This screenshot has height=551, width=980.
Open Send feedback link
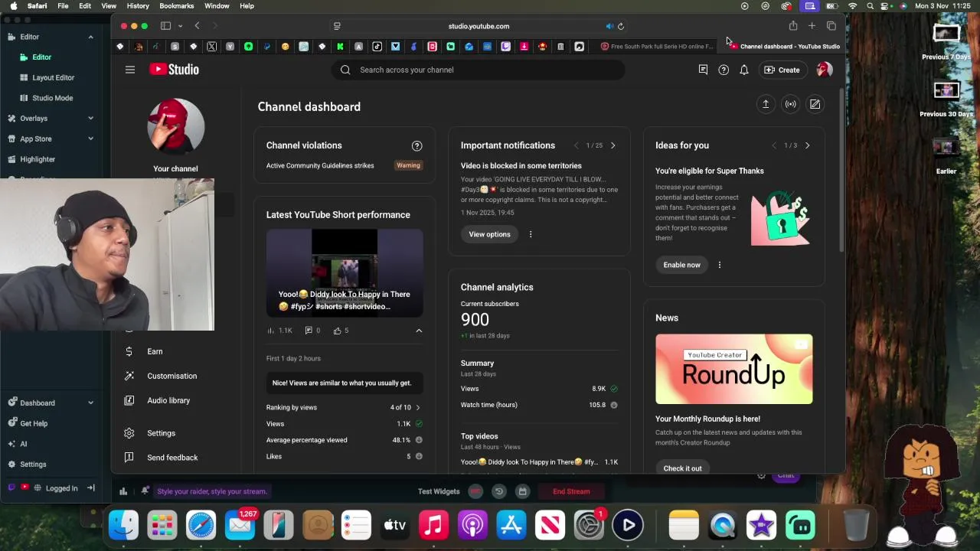(x=172, y=458)
